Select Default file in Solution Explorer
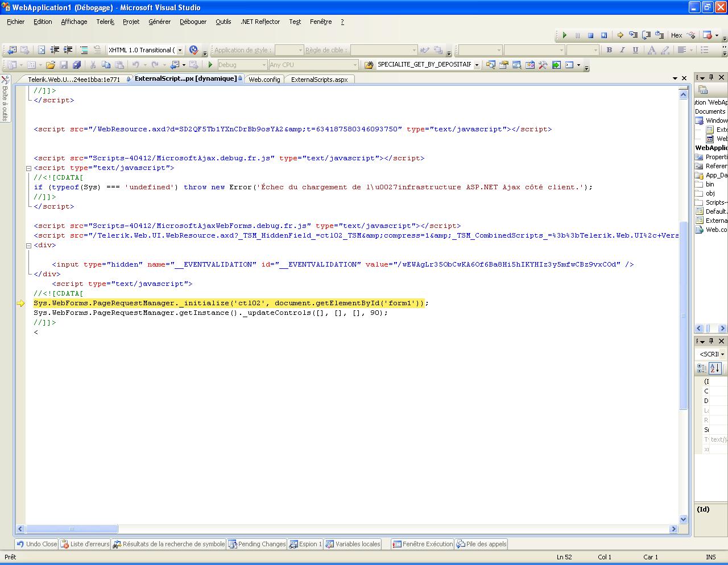728x565 pixels. 712,211
